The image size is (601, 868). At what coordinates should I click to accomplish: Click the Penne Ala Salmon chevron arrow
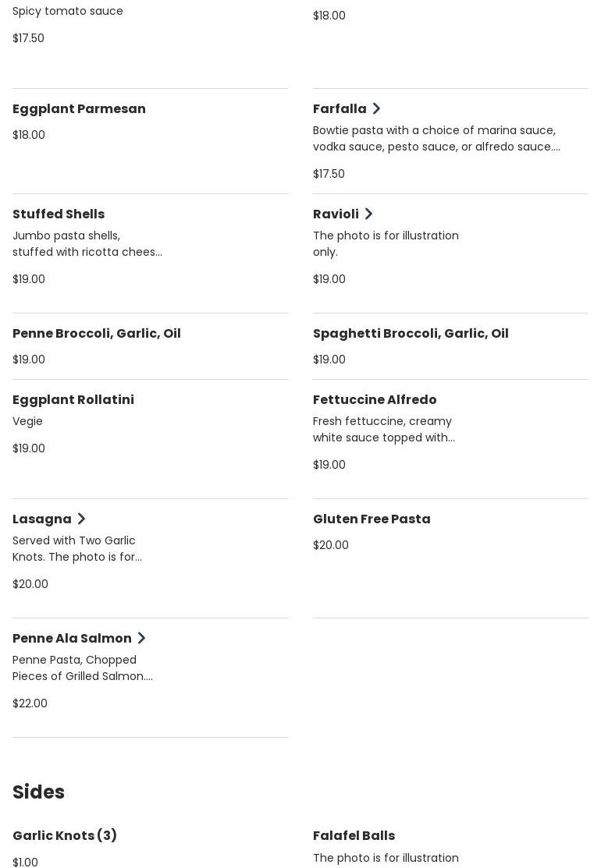point(141,638)
